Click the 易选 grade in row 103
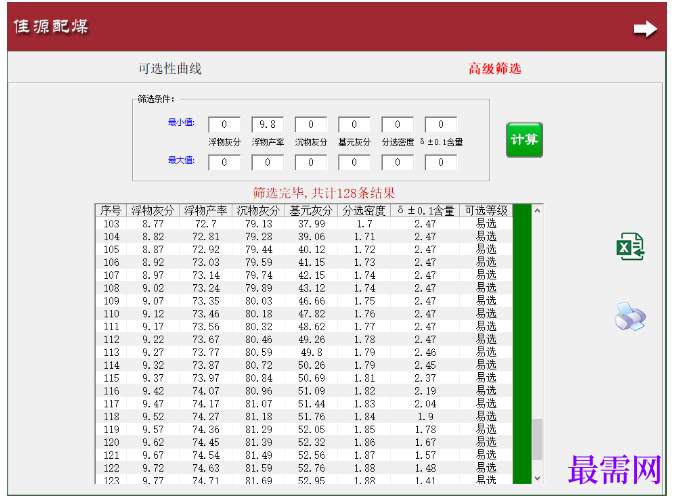 coord(486,224)
